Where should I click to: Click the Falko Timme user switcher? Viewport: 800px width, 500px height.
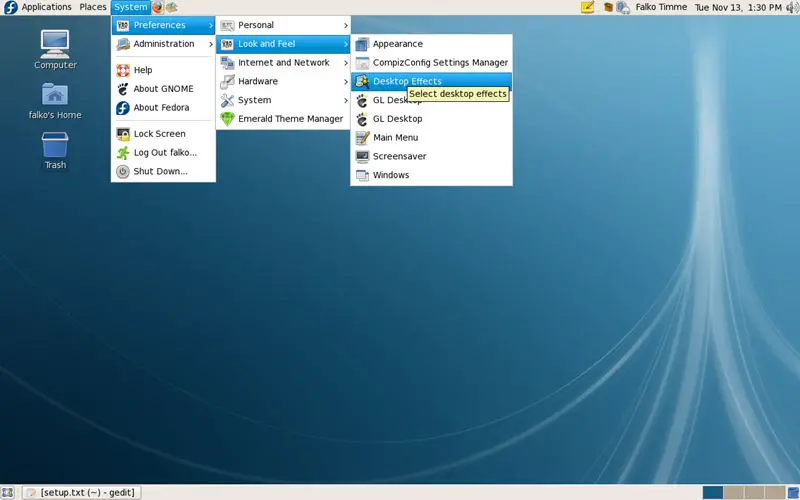pyautogui.click(x=661, y=7)
